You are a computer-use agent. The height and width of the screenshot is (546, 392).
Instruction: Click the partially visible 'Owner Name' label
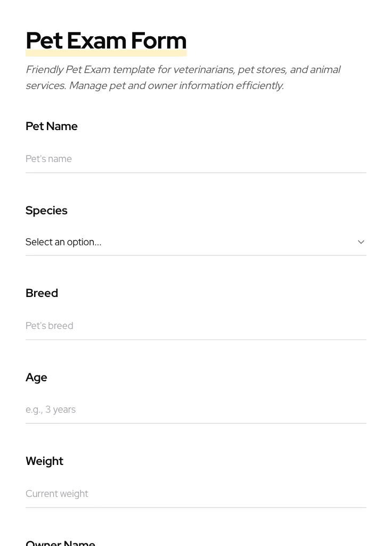(60, 543)
